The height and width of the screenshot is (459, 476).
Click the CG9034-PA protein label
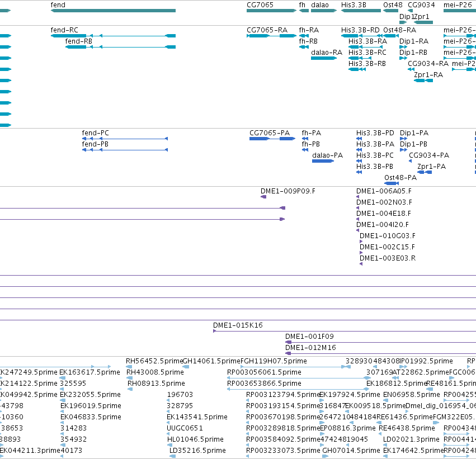pos(429,155)
